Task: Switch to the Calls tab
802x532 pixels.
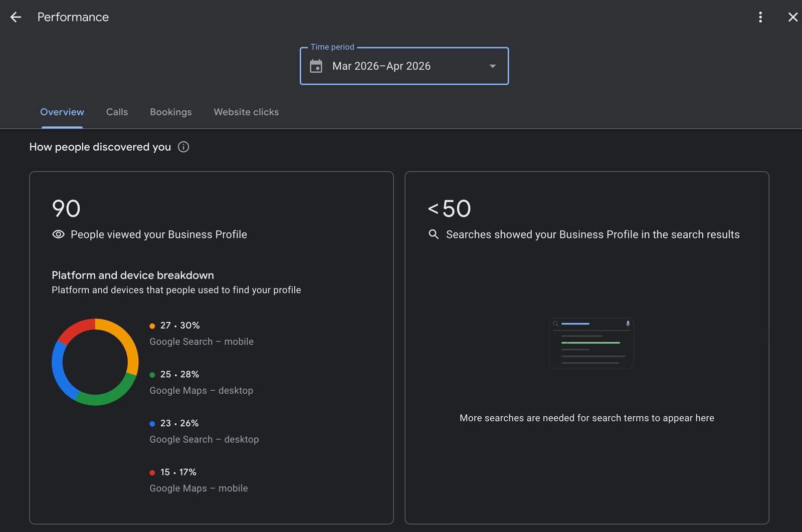Action: click(117, 112)
